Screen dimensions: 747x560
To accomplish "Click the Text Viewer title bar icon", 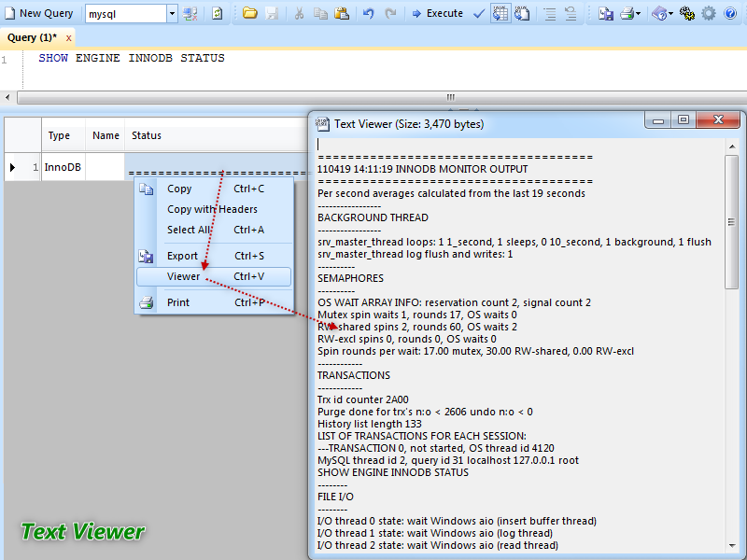I will (x=322, y=124).
